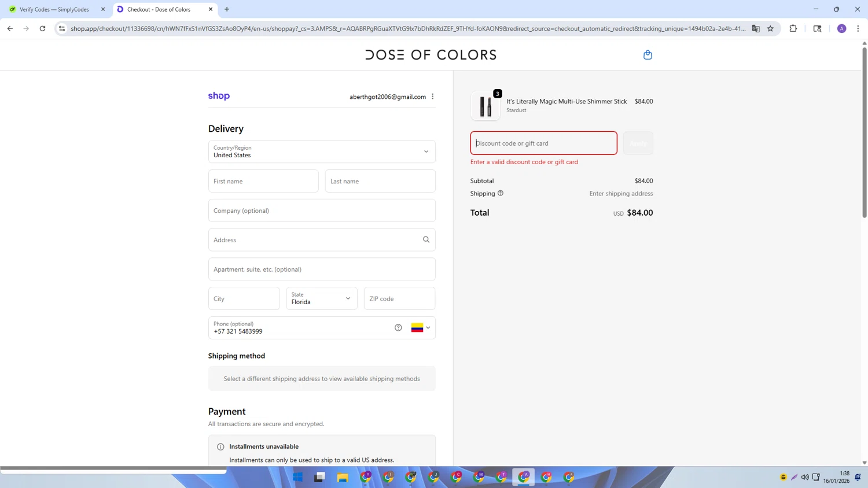This screenshot has width=868, height=488.
Task: Click the Shop Pay logo
Action: 219,96
